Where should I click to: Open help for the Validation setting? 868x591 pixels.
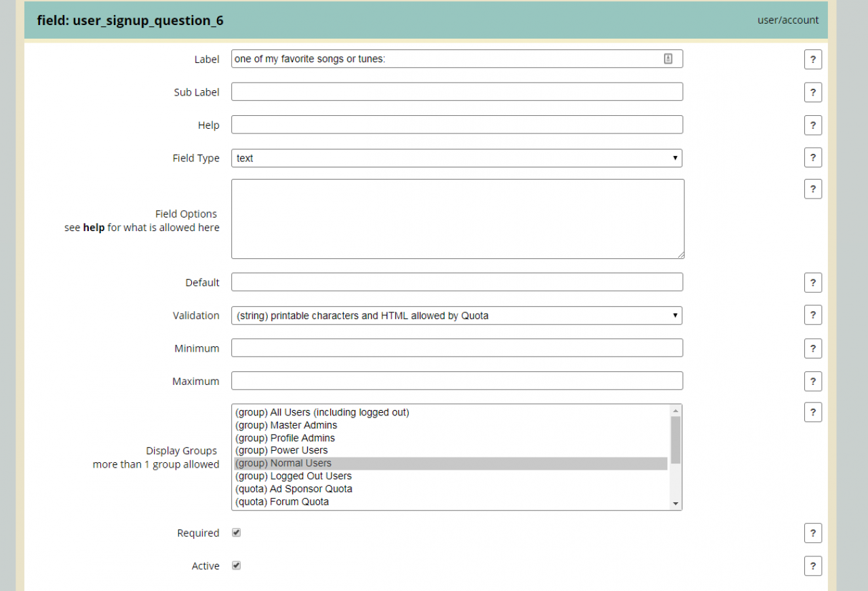[812, 315]
